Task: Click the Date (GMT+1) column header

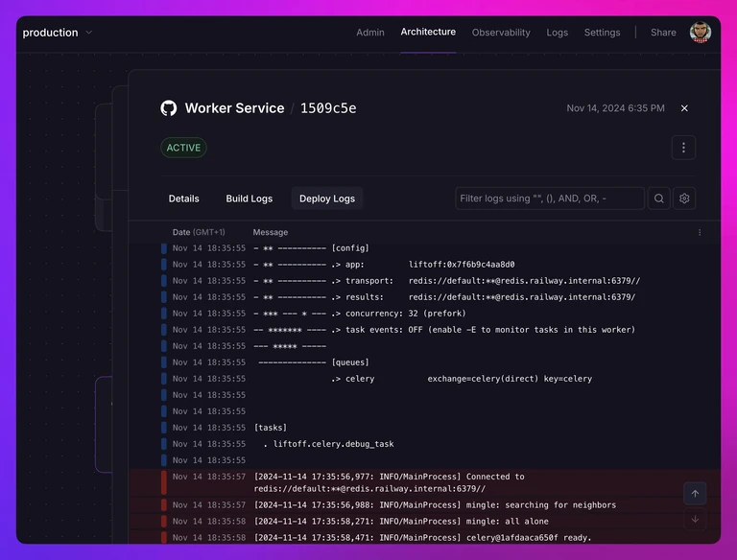Action: pyautogui.click(x=199, y=232)
